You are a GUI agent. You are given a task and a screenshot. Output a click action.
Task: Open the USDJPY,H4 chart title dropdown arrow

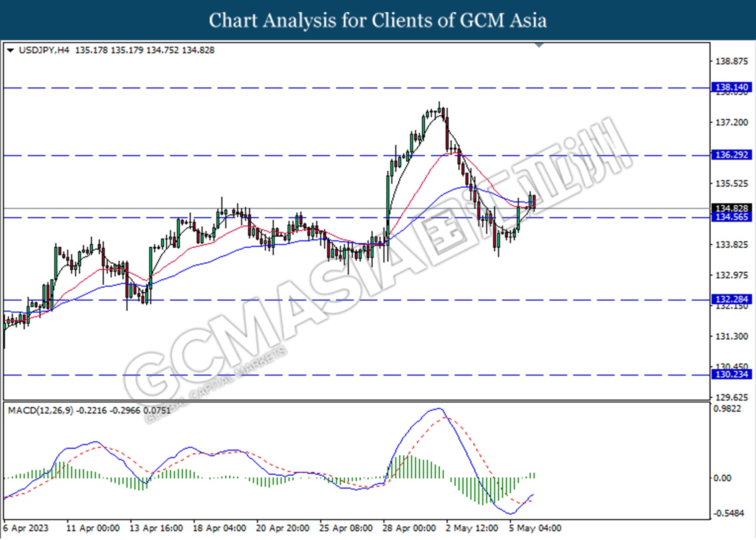[x=11, y=50]
